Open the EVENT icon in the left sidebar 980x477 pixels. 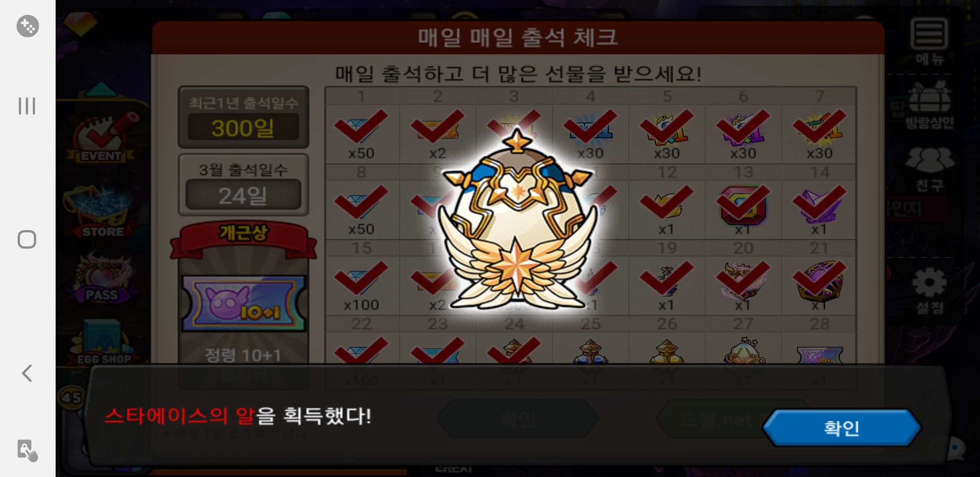(102, 137)
